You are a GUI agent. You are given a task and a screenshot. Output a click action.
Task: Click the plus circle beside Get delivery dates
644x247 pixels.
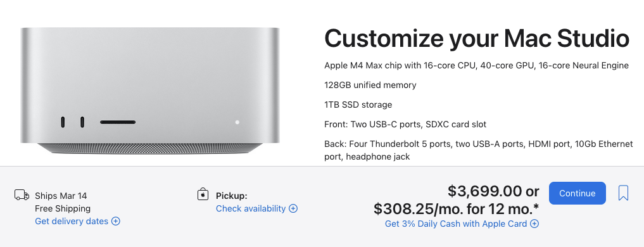click(x=116, y=221)
